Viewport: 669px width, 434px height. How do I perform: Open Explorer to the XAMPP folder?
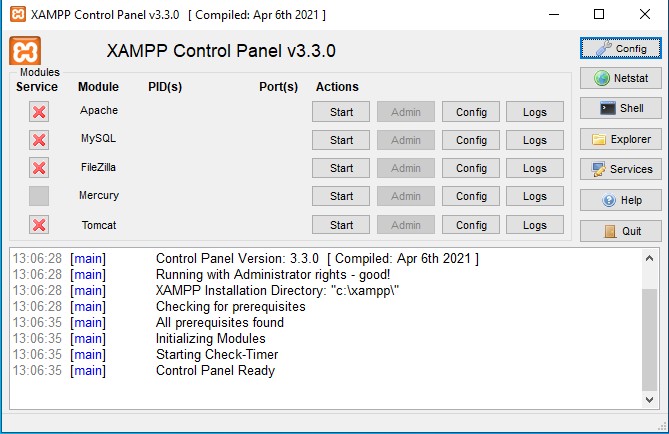620,139
